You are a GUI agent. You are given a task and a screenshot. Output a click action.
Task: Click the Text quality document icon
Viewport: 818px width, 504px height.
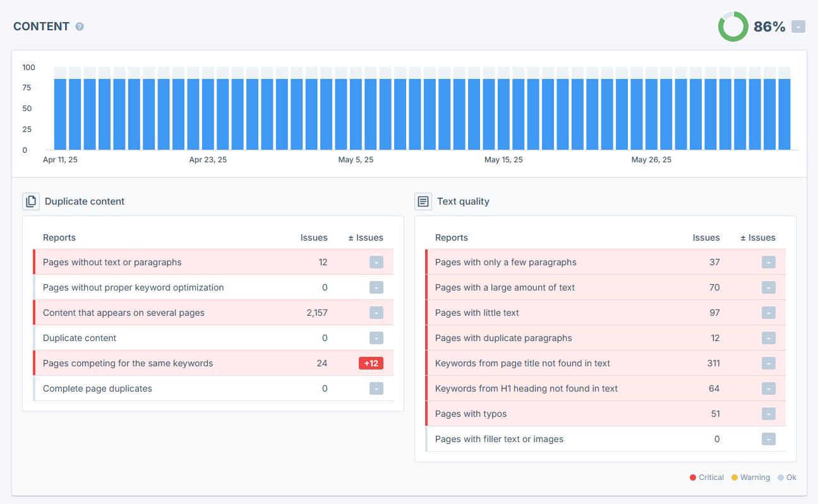(x=423, y=201)
